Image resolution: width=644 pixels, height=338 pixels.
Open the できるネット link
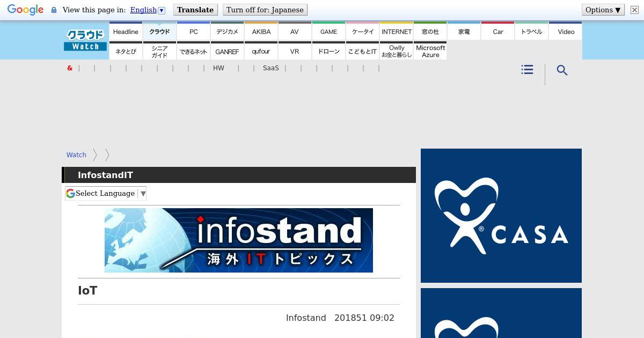(194, 51)
